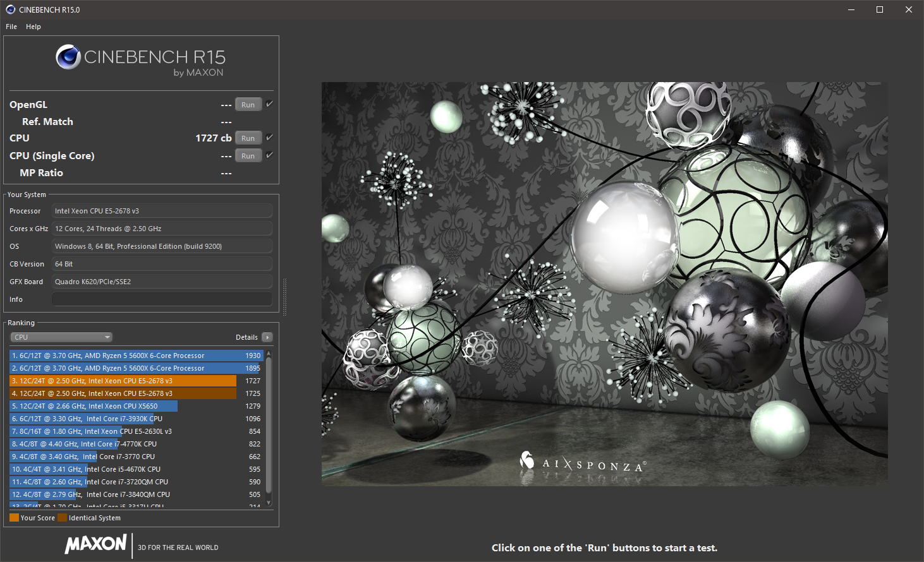Click the Details arrow icon in Ranking

click(267, 337)
